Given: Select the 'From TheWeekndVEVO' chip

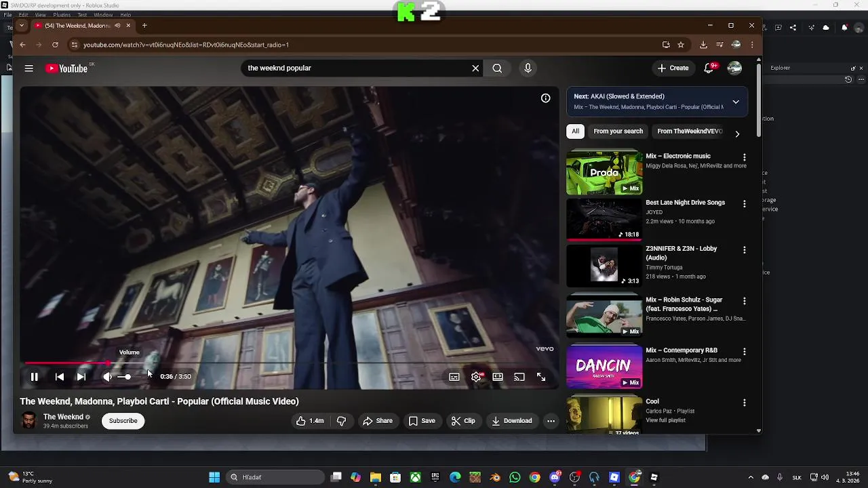Looking at the screenshot, I should 689,131.
